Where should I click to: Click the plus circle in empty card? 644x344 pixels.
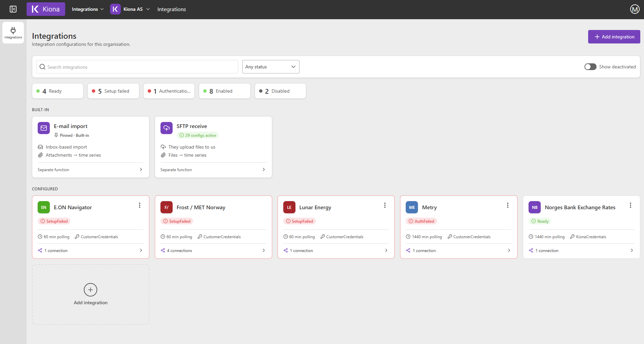point(91,290)
